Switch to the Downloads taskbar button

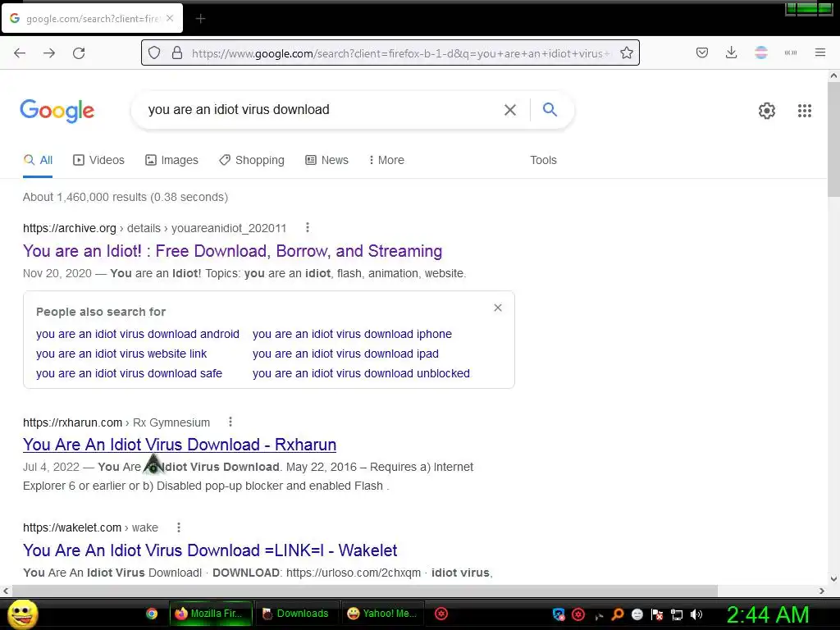(x=296, y=614)
